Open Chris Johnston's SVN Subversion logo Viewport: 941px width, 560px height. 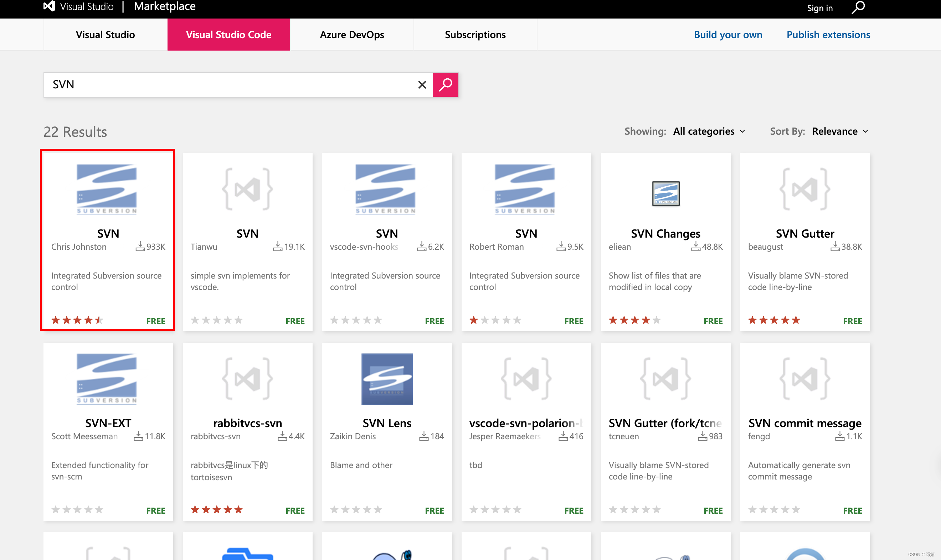pyautogui.click(x=107, y=190)
